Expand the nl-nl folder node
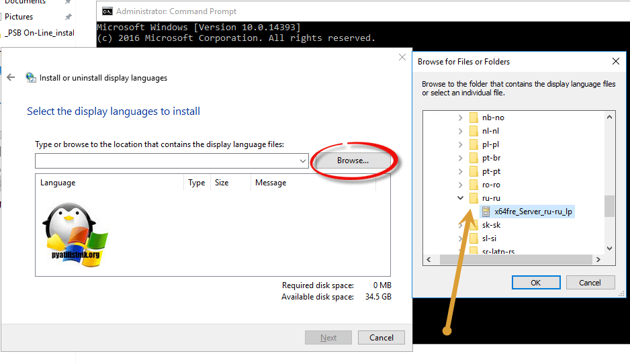 460,131
